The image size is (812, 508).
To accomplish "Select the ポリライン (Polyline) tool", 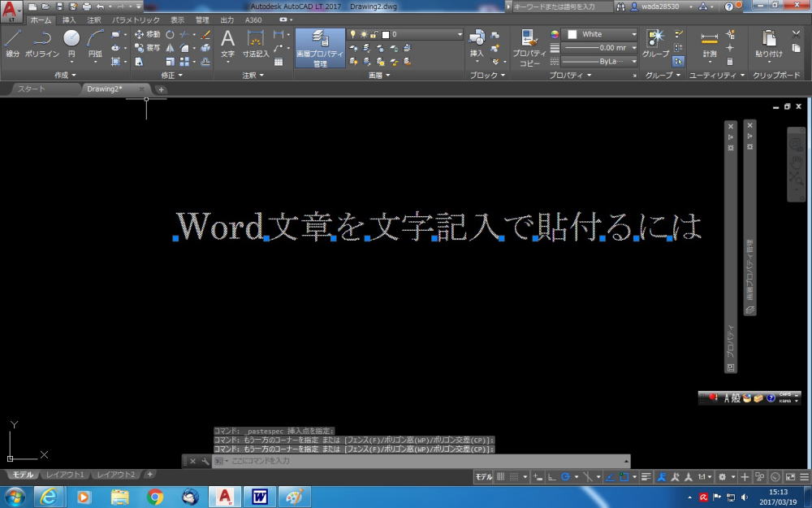I will tap(42, 43).
